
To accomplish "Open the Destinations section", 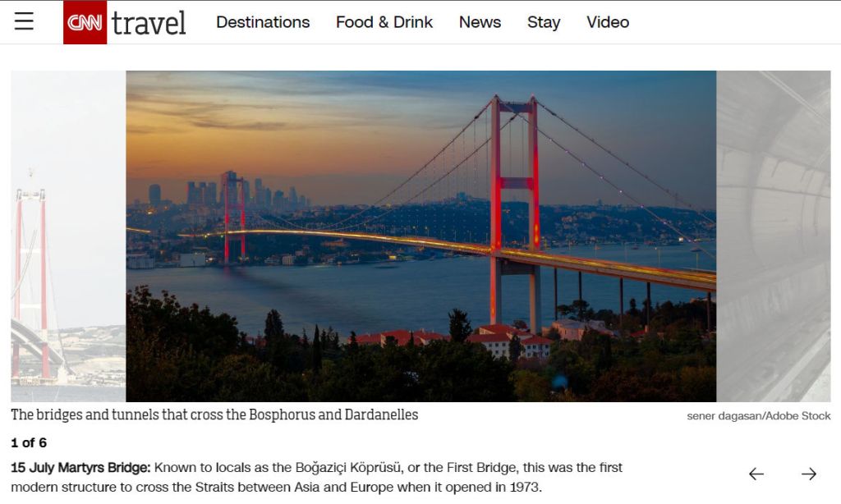I will 263,22.
